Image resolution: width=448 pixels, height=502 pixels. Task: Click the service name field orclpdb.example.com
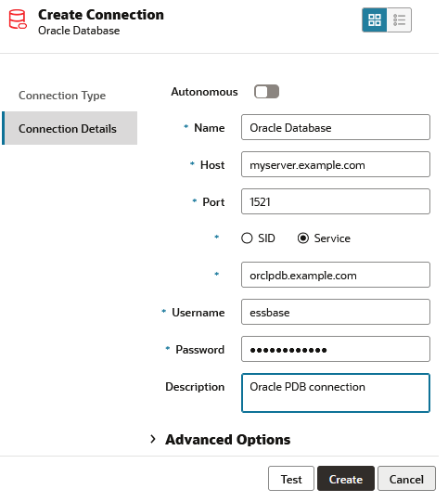tap(336, 275)
